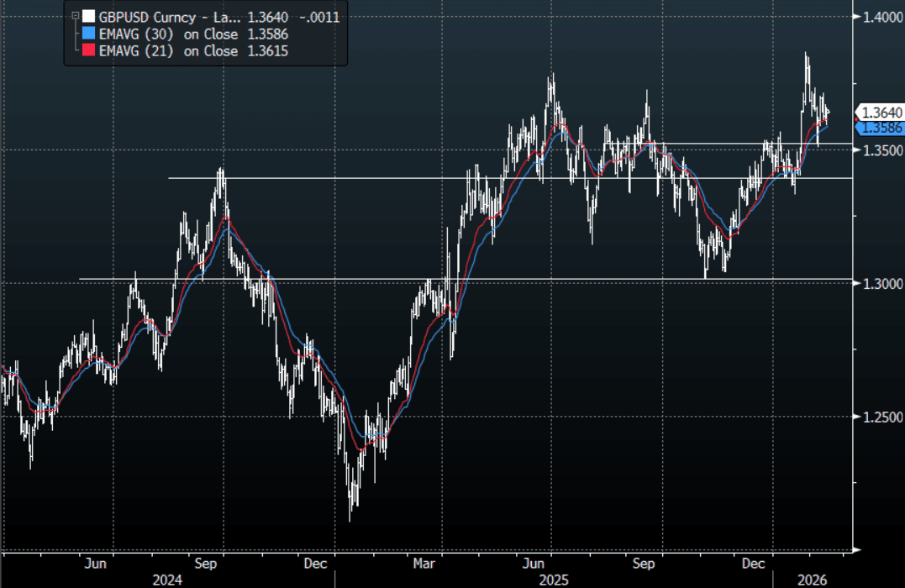Click the blue 1.3586 EMA price tag
Screen dimensions: 905x588
[x=880, y=128]
